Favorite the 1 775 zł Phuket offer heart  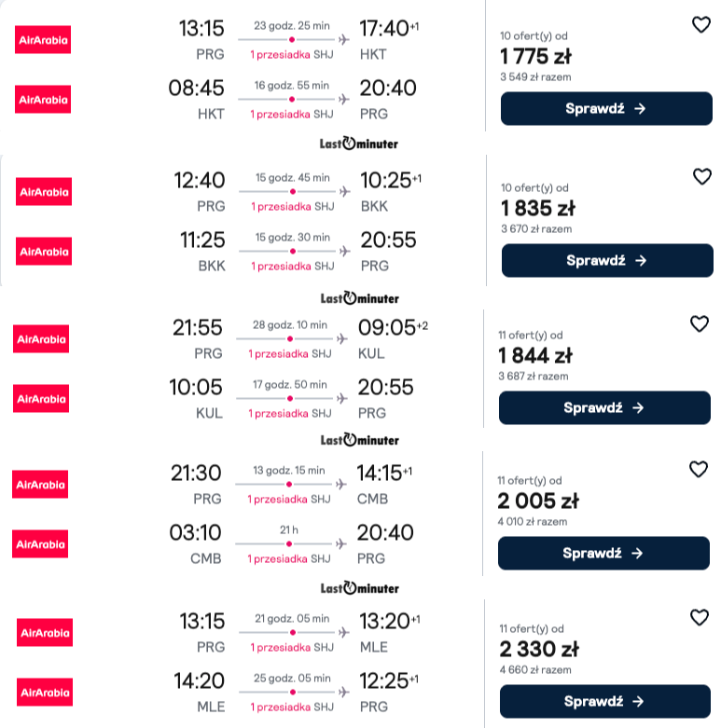(x=701, y=24)
